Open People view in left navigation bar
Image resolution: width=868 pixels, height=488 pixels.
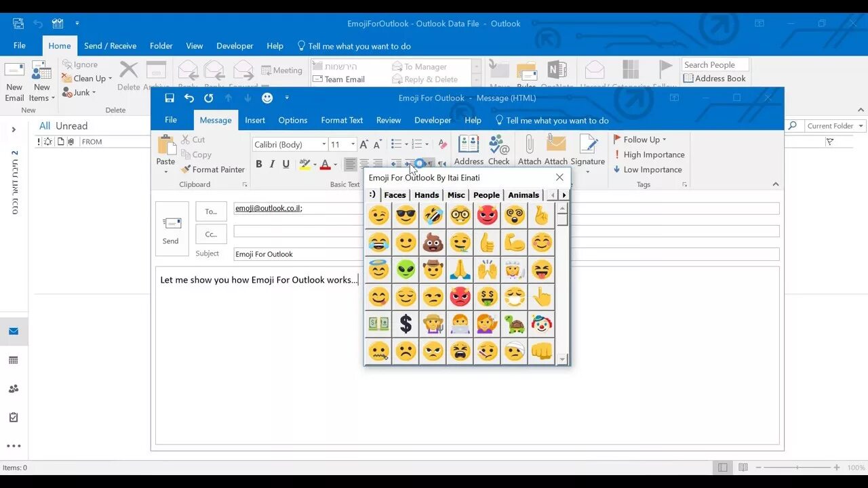(x=14, y=388)
